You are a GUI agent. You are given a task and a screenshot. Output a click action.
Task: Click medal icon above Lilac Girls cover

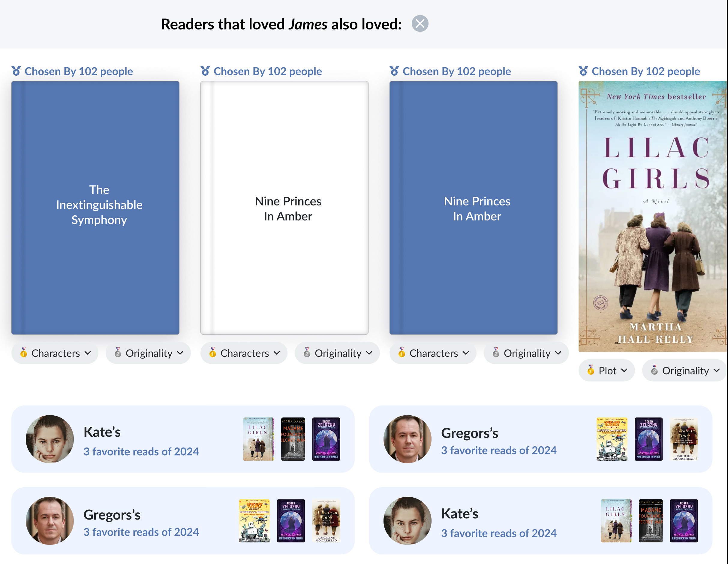(583, 71)
